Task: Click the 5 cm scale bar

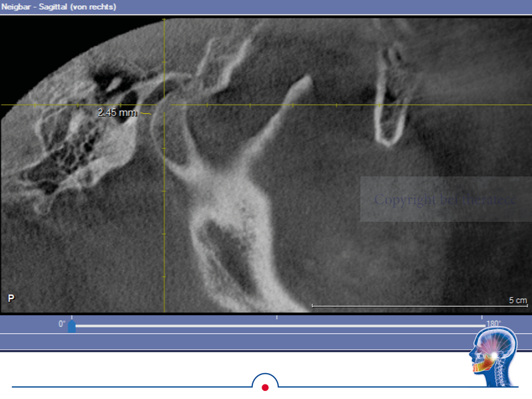Action: coord(419,305)
